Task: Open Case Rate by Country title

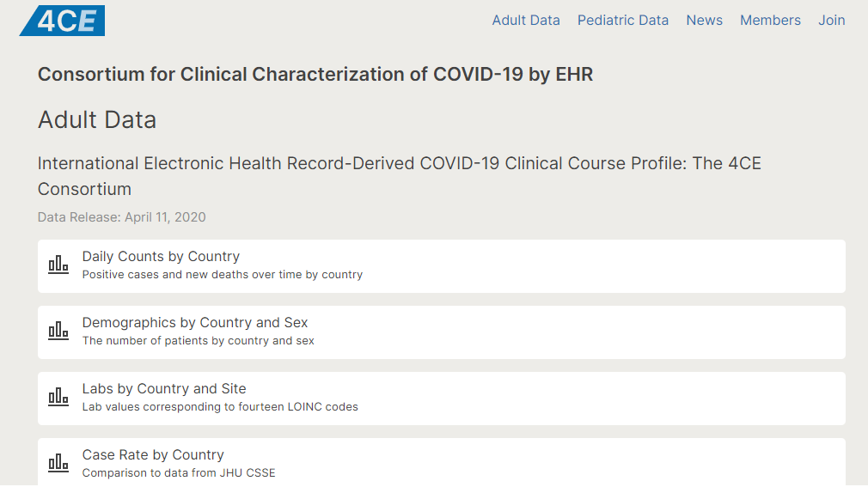Action: pyautogui.click(x=153, y=455)
